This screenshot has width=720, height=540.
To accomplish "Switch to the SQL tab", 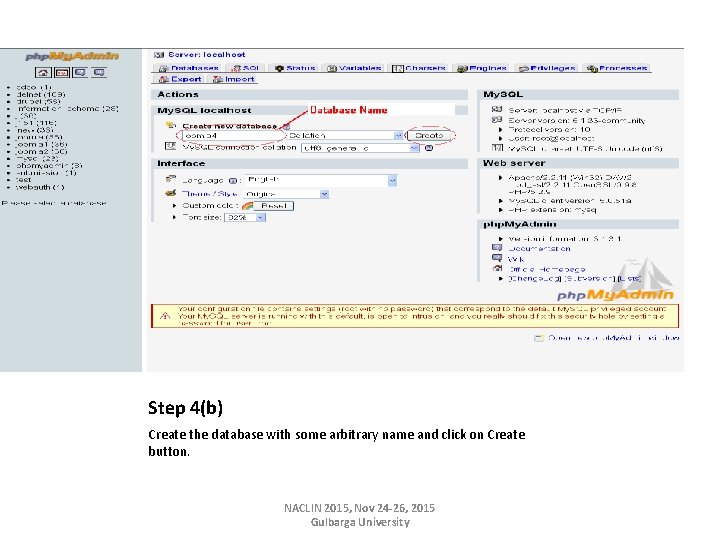I will [245, 68].
